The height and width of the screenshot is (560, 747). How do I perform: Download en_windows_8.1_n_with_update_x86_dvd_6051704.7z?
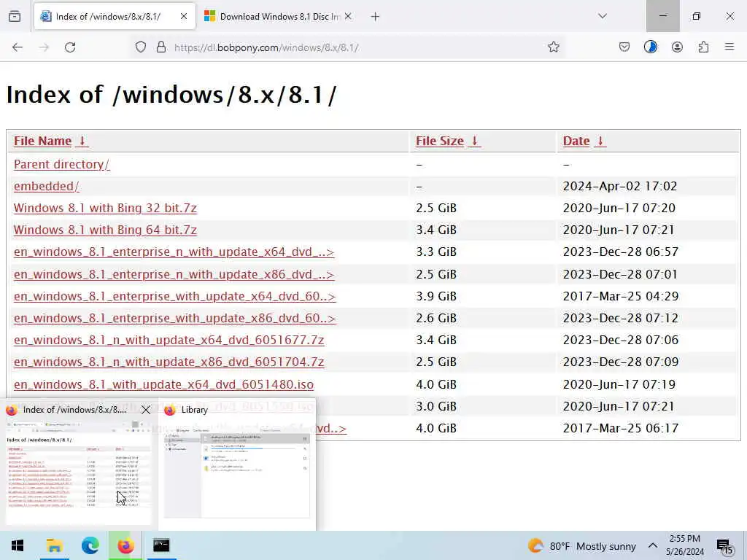point(169,362)
